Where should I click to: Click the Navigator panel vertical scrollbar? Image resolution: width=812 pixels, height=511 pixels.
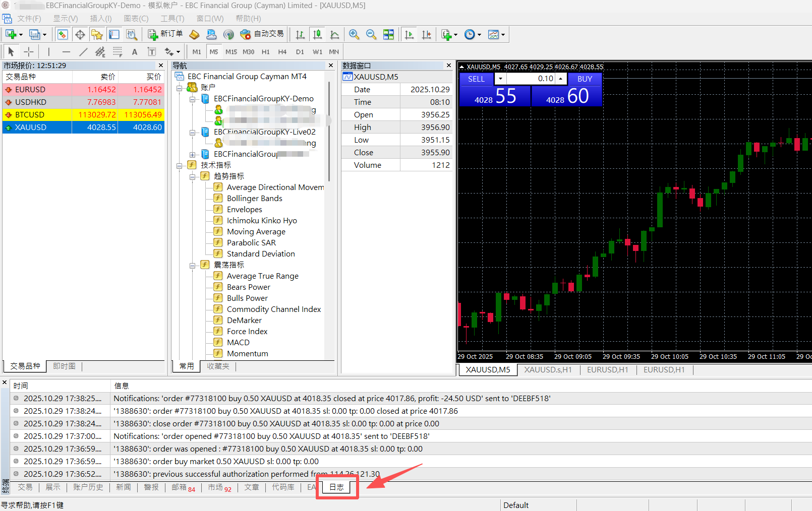pyautogui.click(x=329, y=131)
